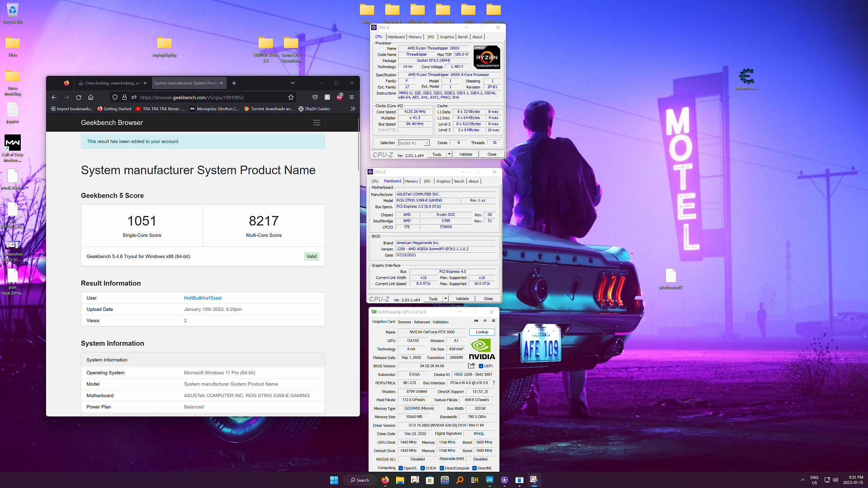The image size is (868, 488).
Task: Click the Firefox address bar URL
Action: point(192,97)
